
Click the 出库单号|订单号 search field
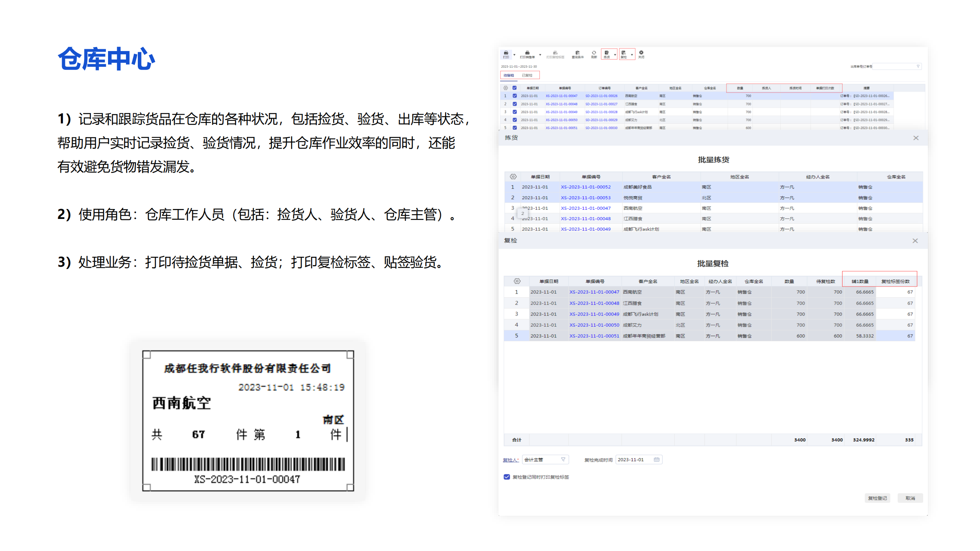(894, 66)
